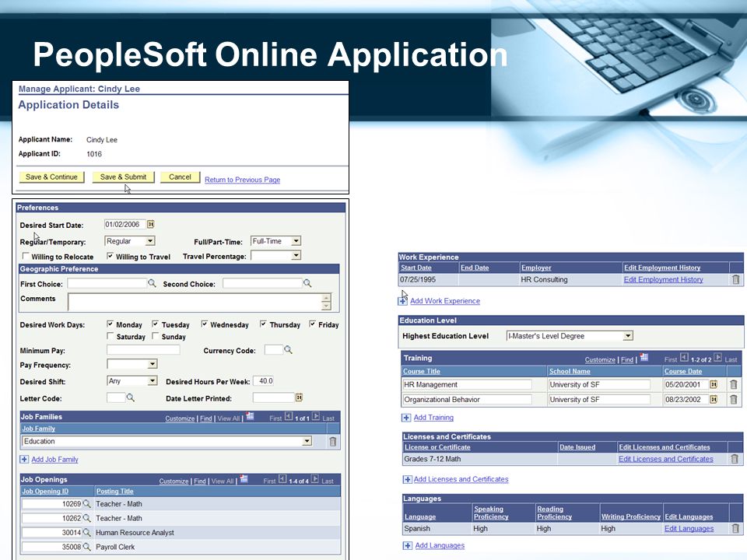
Task: Delete the Organizational Behavior training row
Action: [x=734, y=400]
